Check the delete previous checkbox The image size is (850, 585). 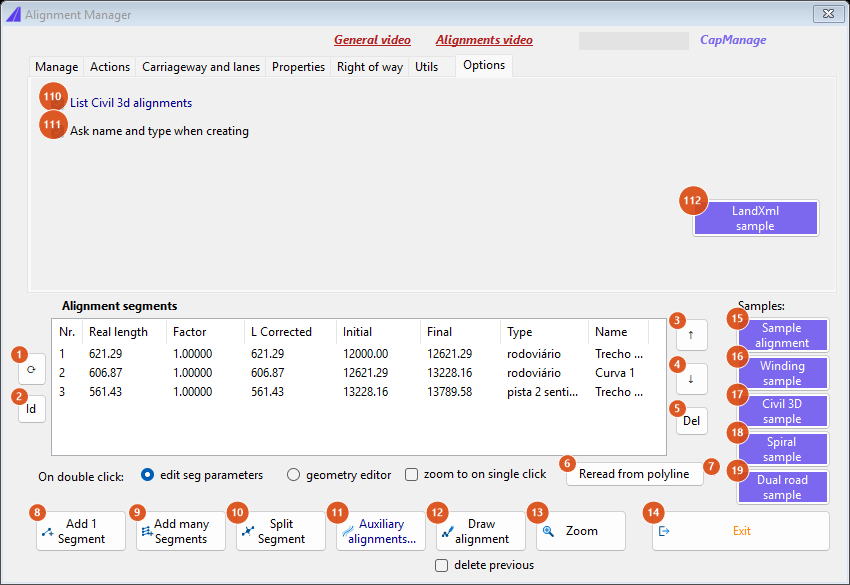click(x=441, y=565)
